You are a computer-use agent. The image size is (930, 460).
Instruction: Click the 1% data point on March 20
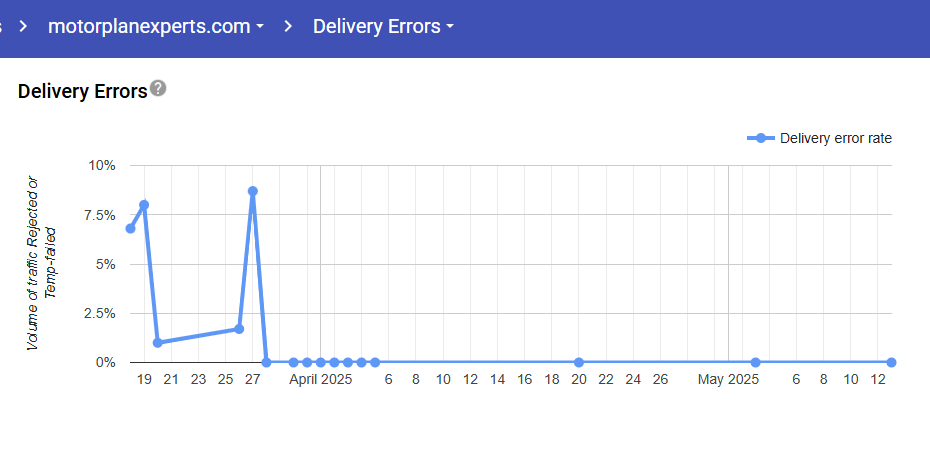click(158, 343)
